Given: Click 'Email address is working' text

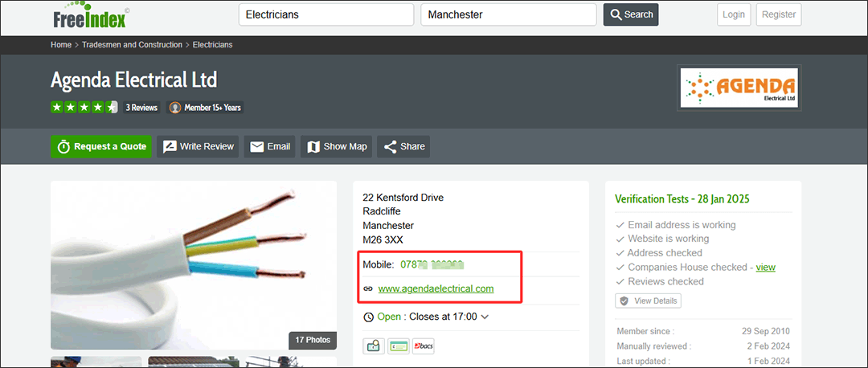Looking at the screenshot, I should [682, 225].
